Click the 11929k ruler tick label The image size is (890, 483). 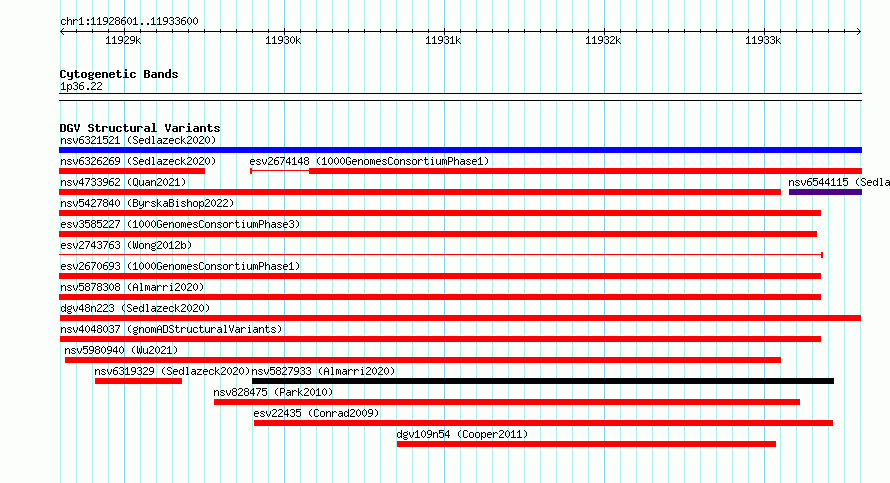tap(123, 40)
